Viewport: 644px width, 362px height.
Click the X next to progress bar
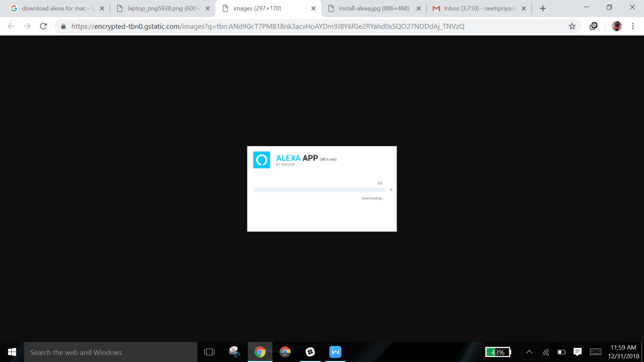click(x=391, y=190)
